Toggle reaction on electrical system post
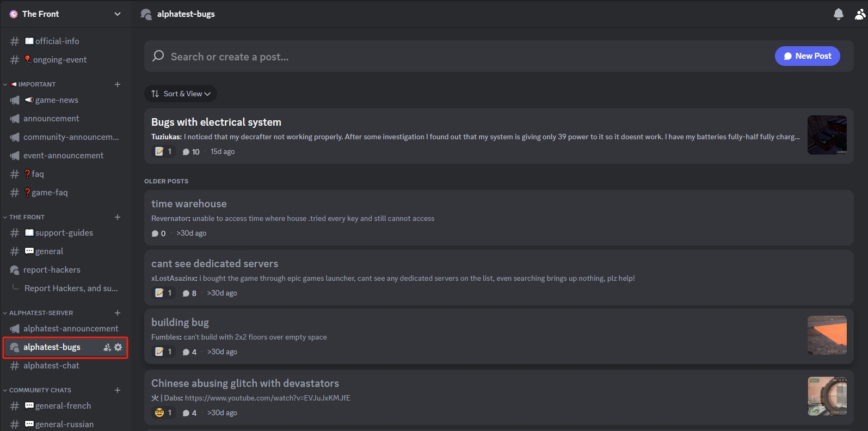Screen dimensions: 868x431 pos(163,152)
